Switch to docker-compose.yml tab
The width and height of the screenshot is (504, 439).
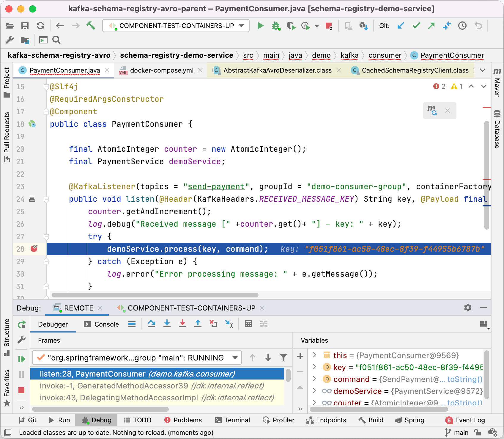click(x=162, y=70)
